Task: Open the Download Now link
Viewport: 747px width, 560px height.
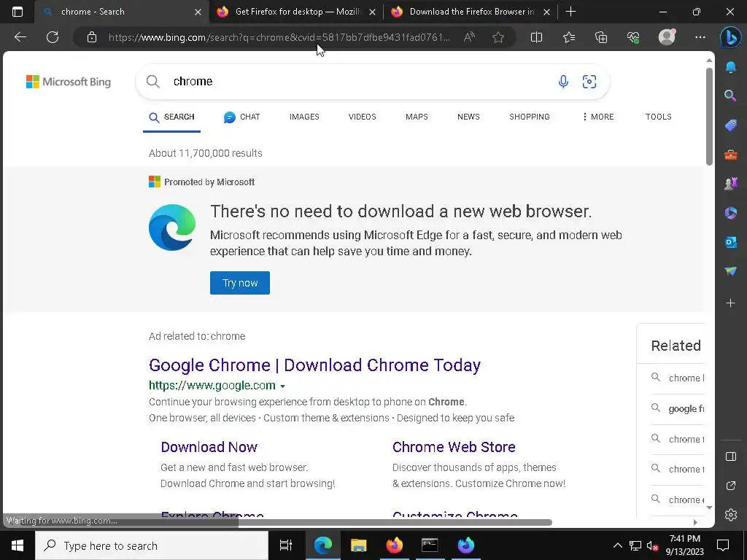Action: pos(209,447)
